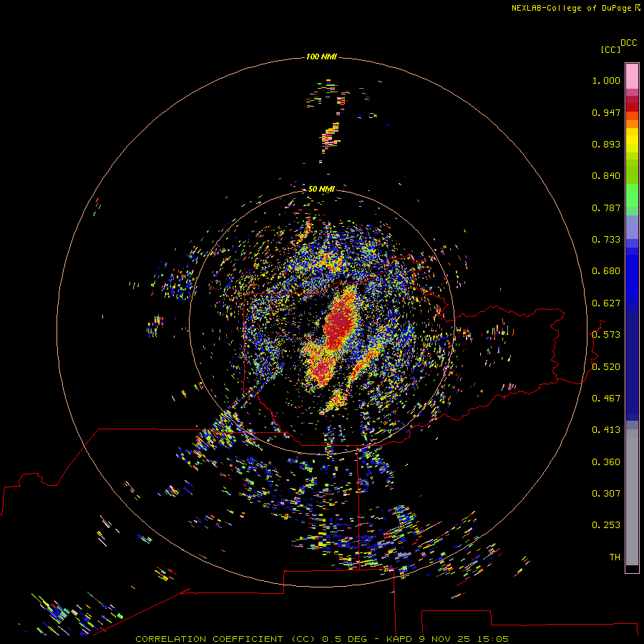Select the 0.787 legend value
The width and height of the screenshot is (644, 644).
pos(606,208)
